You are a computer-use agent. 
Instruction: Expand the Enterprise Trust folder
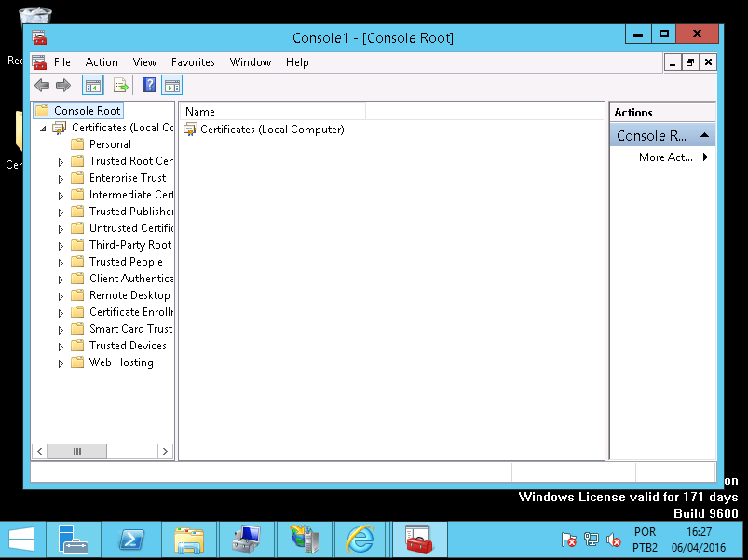coord(61,179)
